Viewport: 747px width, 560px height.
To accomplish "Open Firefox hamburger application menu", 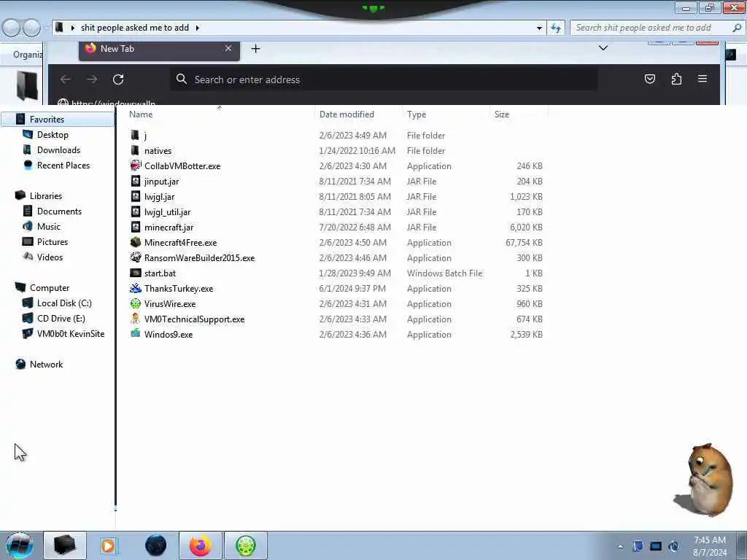I will tap(703, 79).
